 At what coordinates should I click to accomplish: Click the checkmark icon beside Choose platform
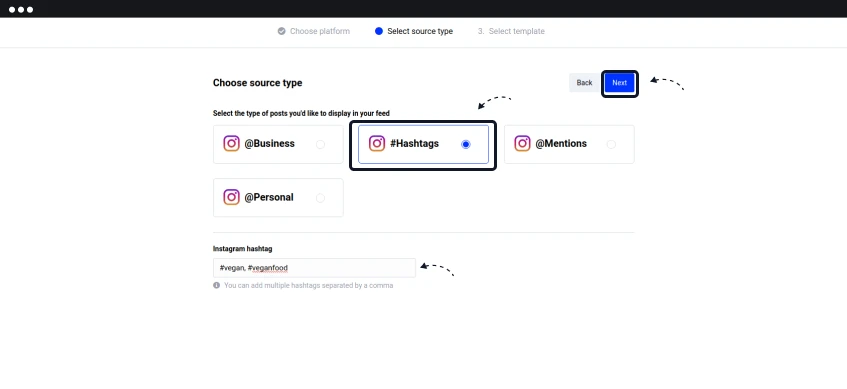coord(281,31)
